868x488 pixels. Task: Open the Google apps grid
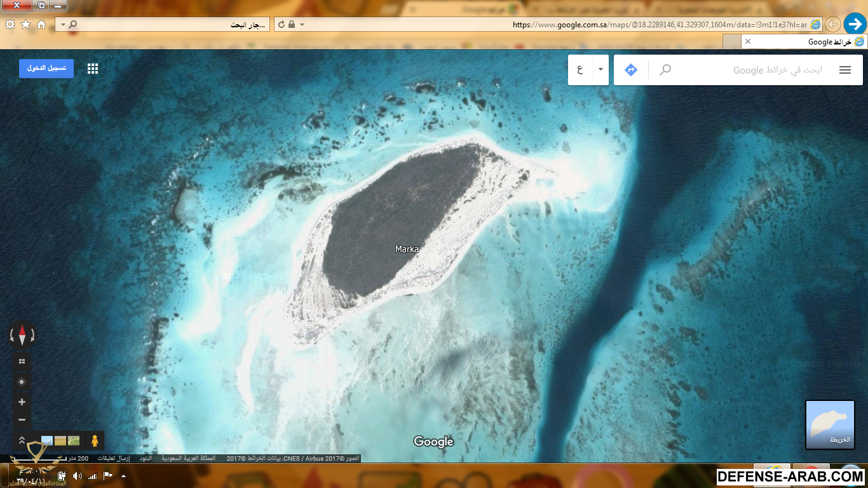tap(93, 69)
